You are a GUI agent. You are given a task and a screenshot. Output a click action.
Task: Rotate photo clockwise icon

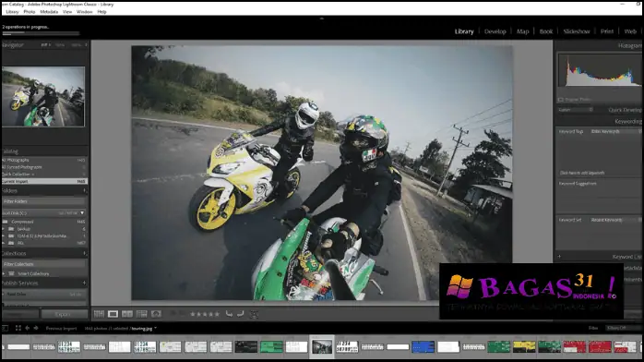pos(241,314)
